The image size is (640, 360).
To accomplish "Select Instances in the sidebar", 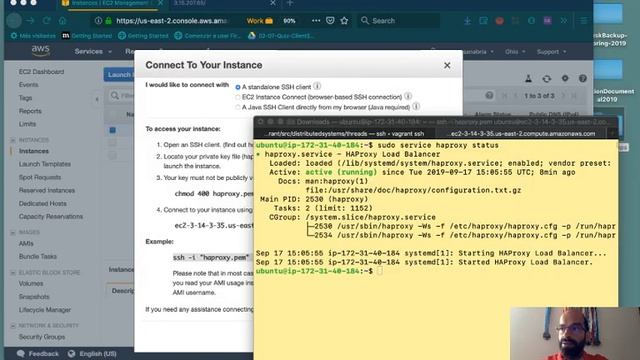I will pyautogui.click(x=33, y=151).
